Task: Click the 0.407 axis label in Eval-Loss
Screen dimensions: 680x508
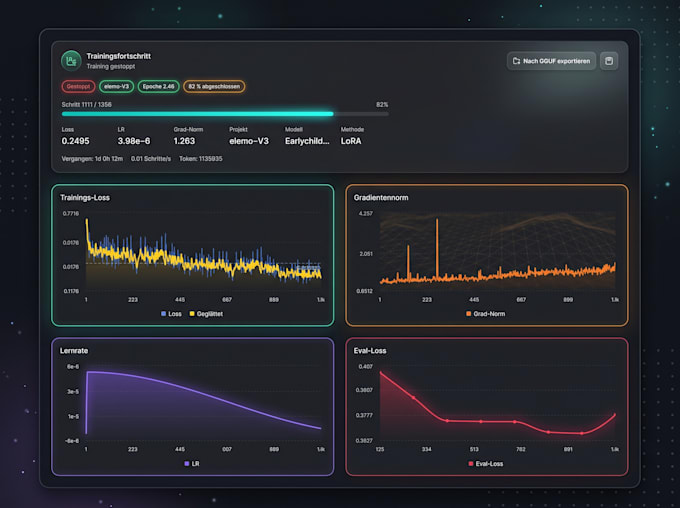Action: click(366, 367)
